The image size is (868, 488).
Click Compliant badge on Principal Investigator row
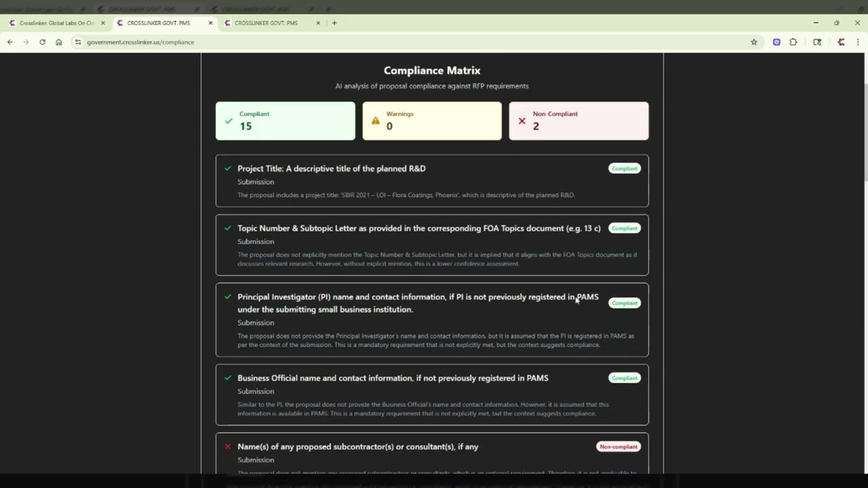(x=624, y=303)
